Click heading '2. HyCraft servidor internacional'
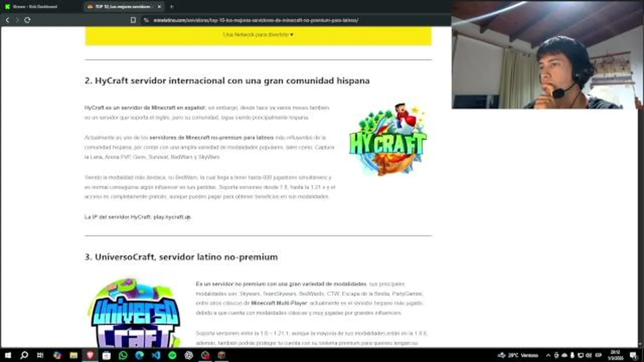This screenshot has height=362, width=644. 227,81
